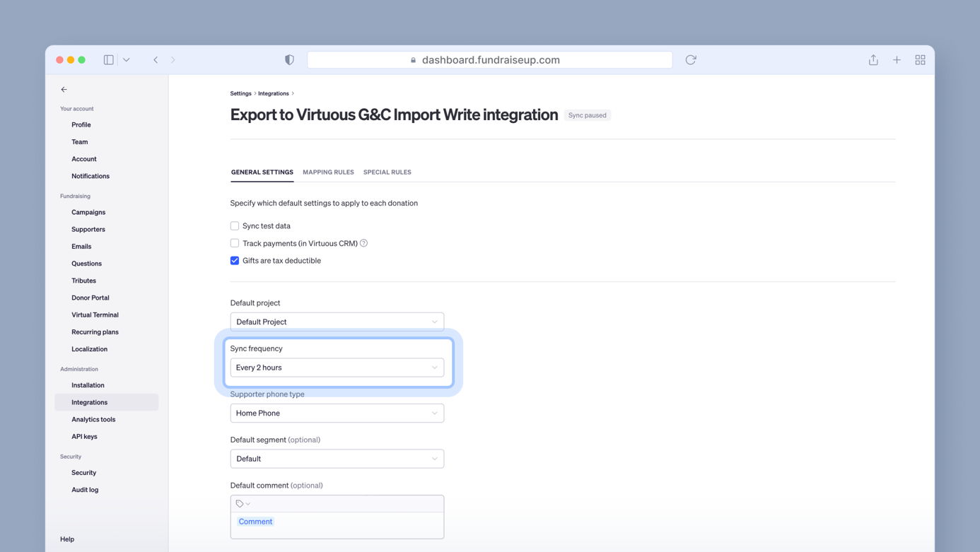Viewport: 980px width, 552px height.
Task: Uncheck Gifts are tax deductible
Action: click(235, 261)
